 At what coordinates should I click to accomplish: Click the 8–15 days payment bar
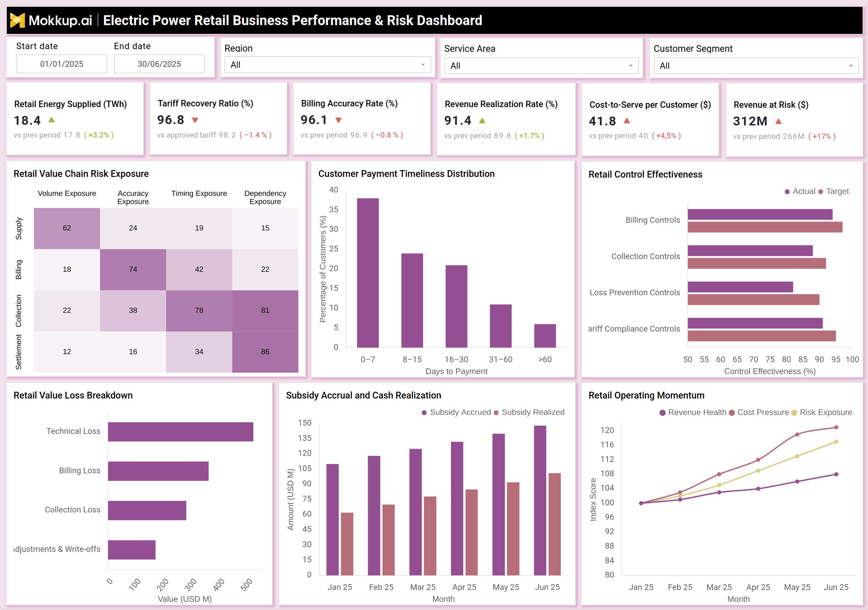(412, 301)
